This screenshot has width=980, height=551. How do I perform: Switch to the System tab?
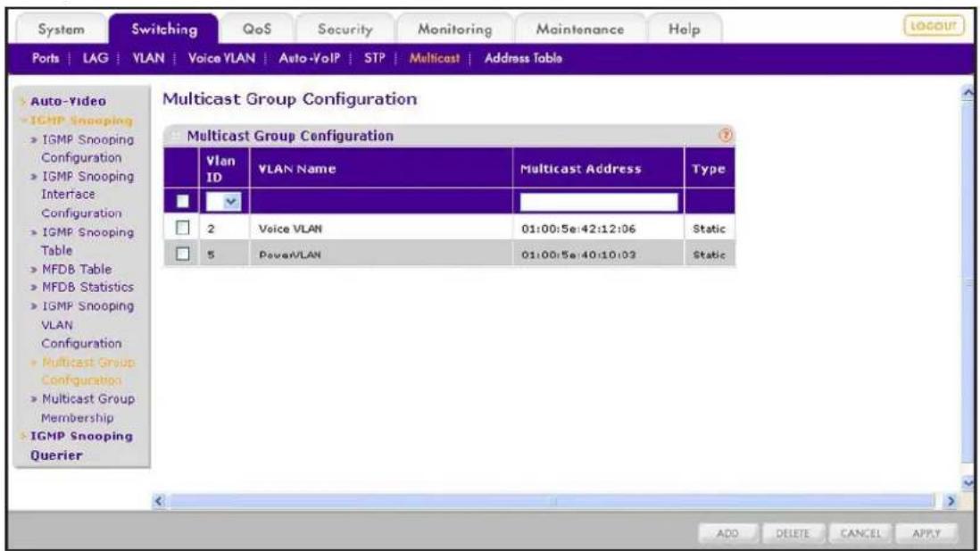[61, 29]
